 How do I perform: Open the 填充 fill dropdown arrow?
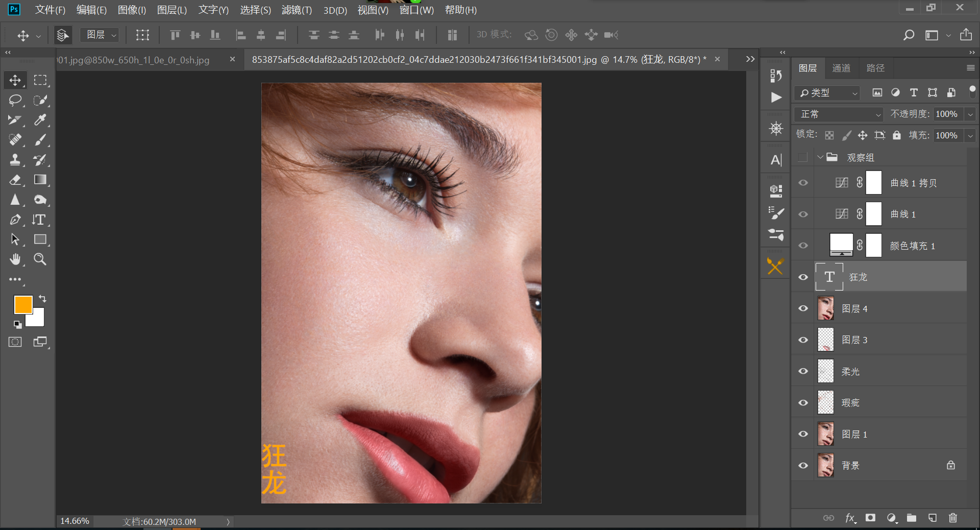(970, 136)
